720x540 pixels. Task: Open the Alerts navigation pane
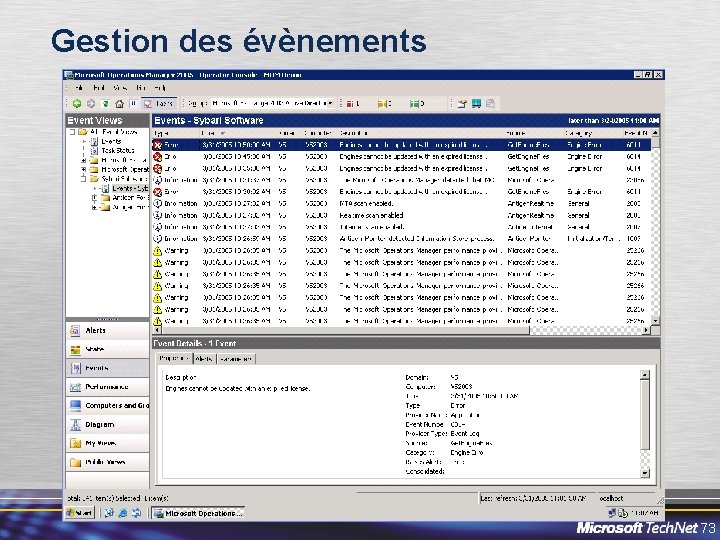[107, 331]
